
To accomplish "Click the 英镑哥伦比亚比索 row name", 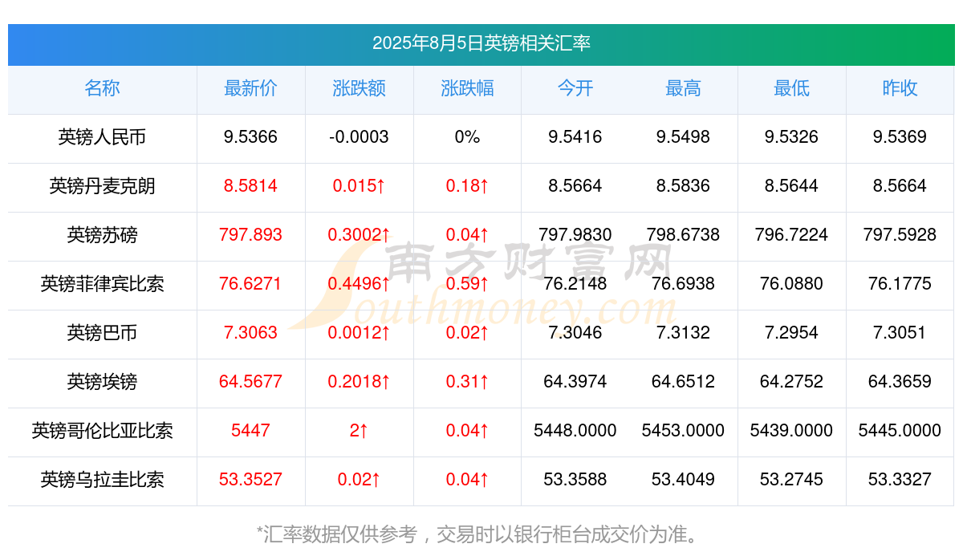I will [x=102, y=431].
